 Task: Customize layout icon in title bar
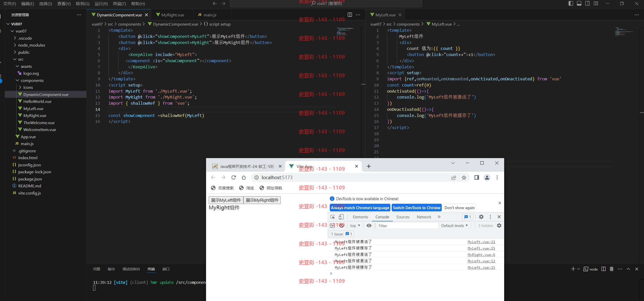coord(596,3)
